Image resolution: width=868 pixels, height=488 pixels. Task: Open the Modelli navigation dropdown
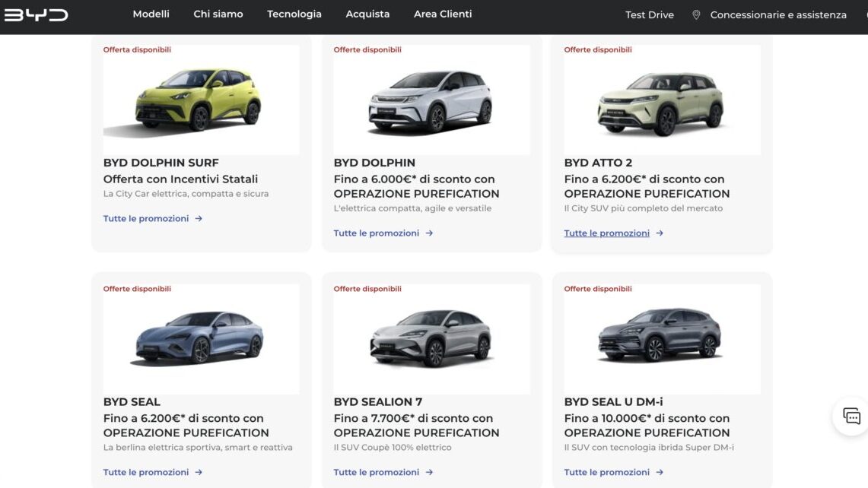[x=151, y=14]
